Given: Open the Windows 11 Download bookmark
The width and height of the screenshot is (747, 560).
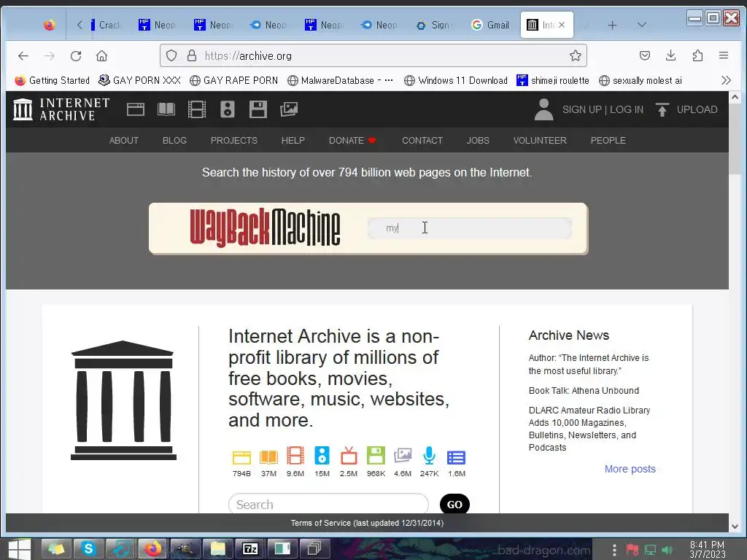Looking at the screenshot, I should click(456, 80).
